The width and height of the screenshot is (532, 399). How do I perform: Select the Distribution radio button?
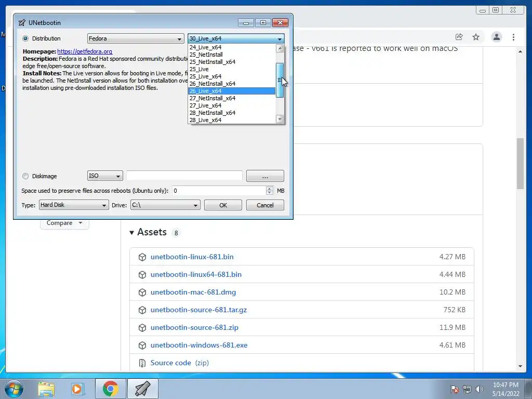click(x=25, y=38)
